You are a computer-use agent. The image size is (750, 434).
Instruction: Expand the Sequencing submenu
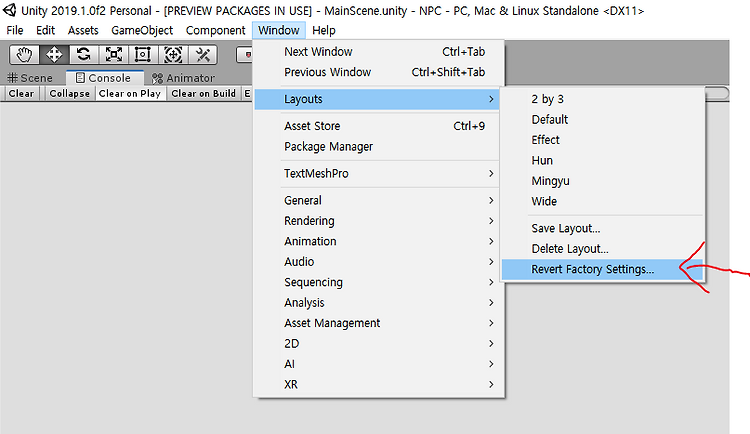(377, 282)
